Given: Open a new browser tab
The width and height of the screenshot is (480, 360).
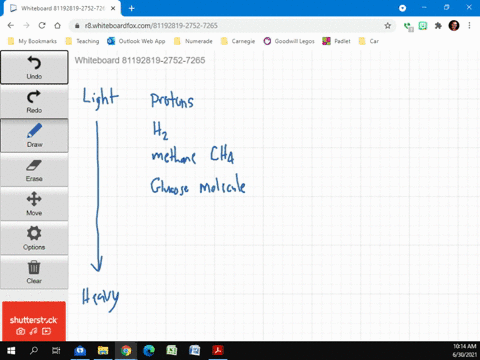Looking at the screenshot, I should (x=132, y=8).
